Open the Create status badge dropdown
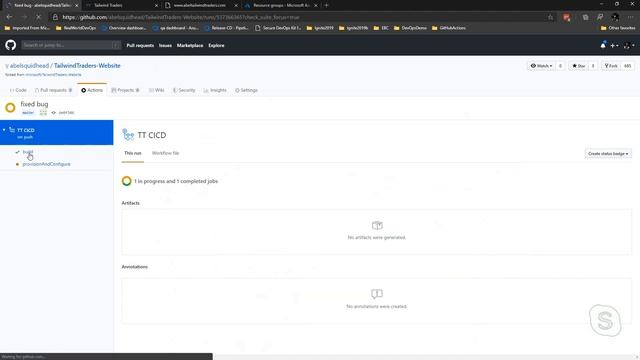640x360 pixels. 608,153
